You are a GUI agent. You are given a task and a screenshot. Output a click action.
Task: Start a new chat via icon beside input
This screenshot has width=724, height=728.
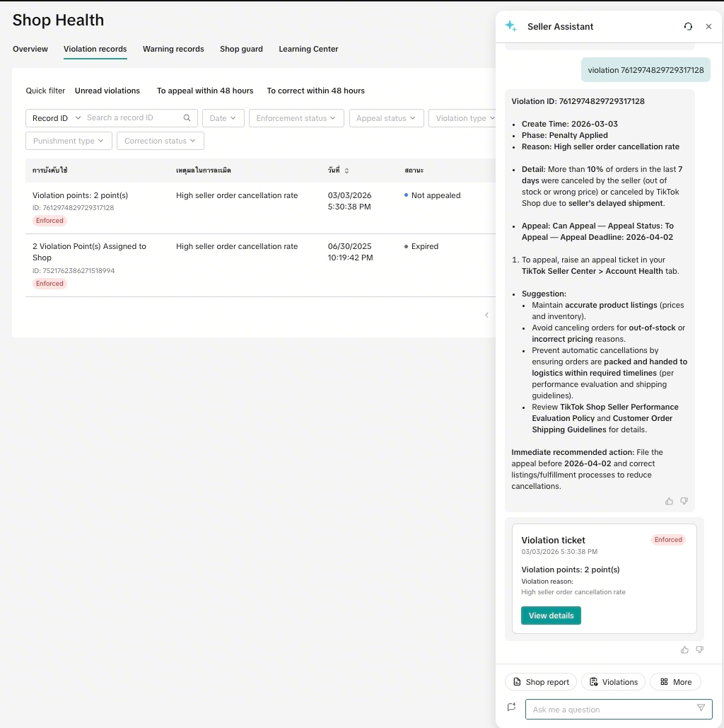coord(511,707)
